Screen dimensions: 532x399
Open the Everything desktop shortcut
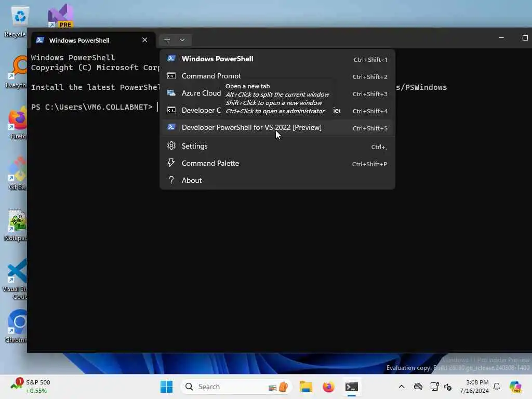(x=16, y=72)
